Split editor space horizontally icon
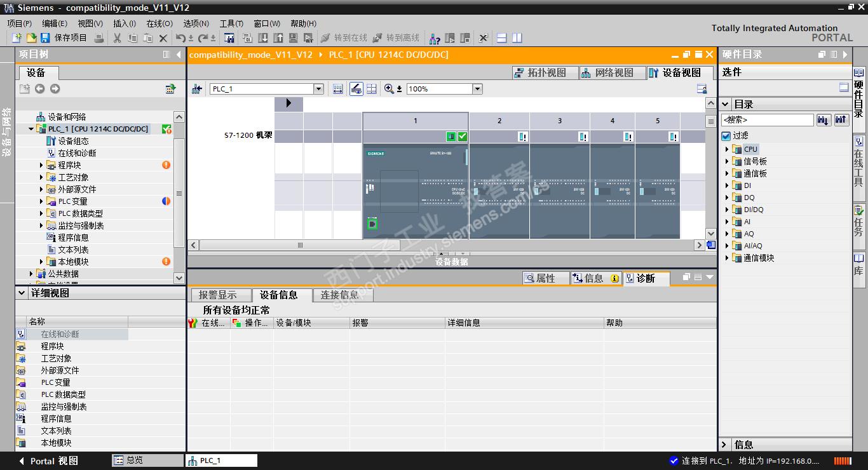The width and height of the screenshot is (868, 470). pyautogui.click(x=501, y=38)
